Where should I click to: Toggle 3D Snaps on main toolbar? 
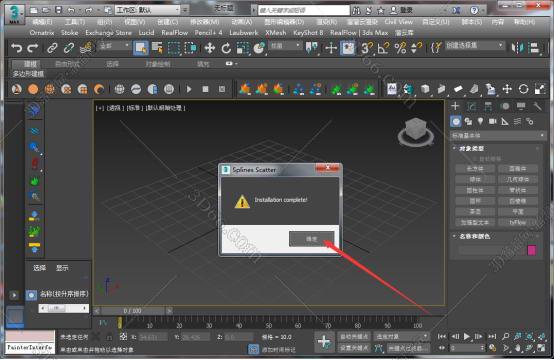(366, 48)
